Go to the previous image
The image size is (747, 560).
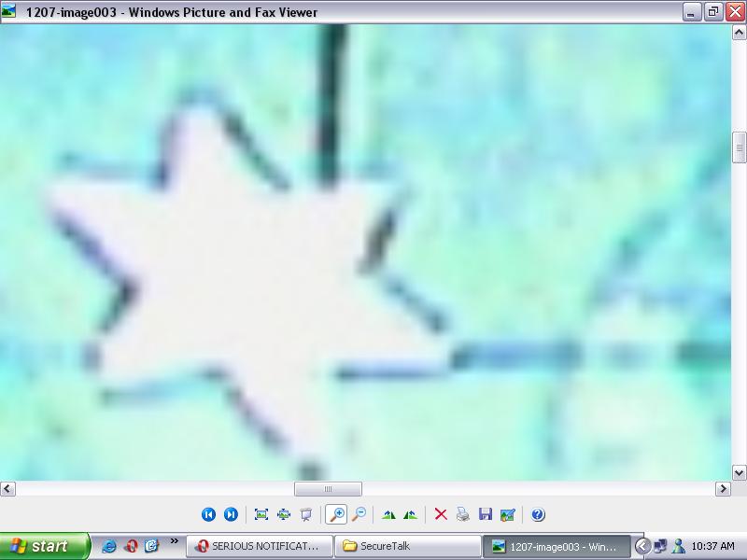coord(208,514)
